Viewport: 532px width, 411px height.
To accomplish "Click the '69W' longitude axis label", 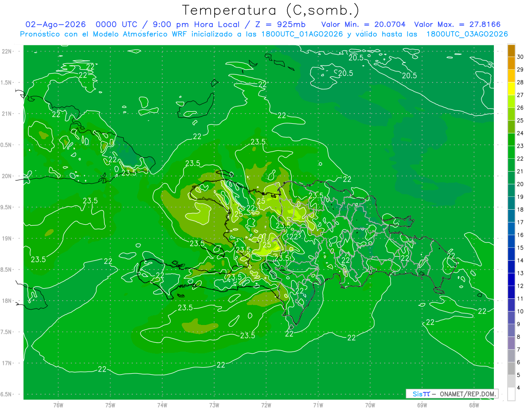I will point(422,405).
